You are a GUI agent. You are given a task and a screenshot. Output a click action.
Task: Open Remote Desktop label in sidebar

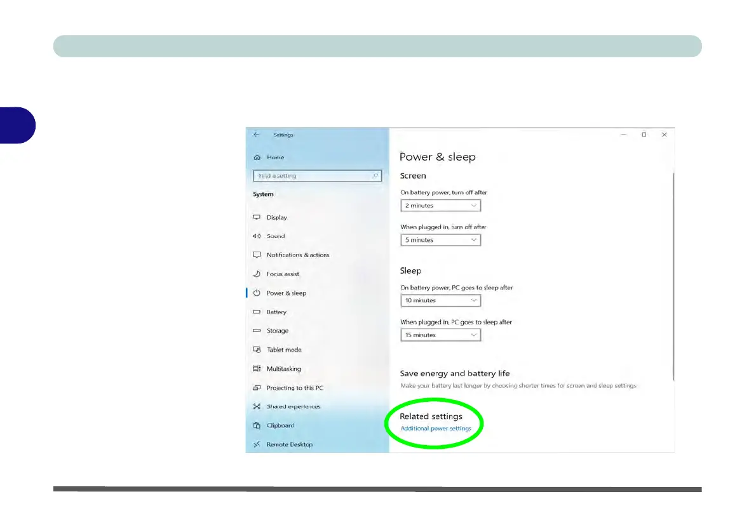click(x=290, y=444)
